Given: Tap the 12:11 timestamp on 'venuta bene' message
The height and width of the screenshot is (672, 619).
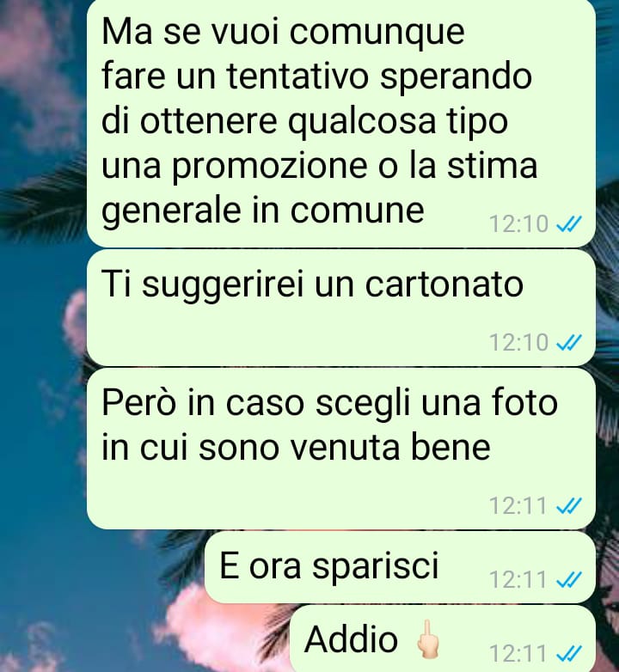Looking at the screenshot, I should (518, 505).
